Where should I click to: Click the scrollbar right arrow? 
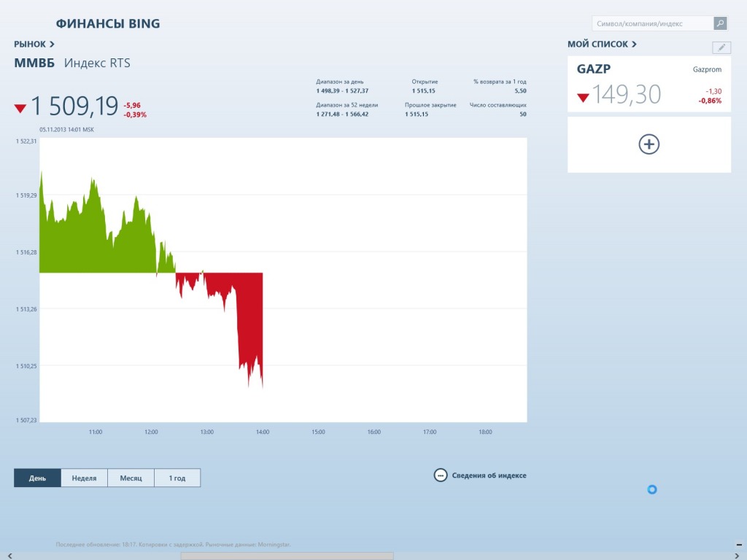point(738,556)
